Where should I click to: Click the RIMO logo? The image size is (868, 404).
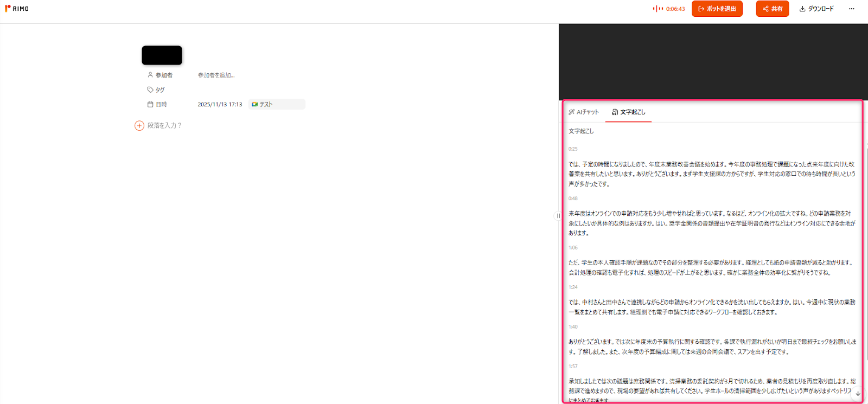17,9
